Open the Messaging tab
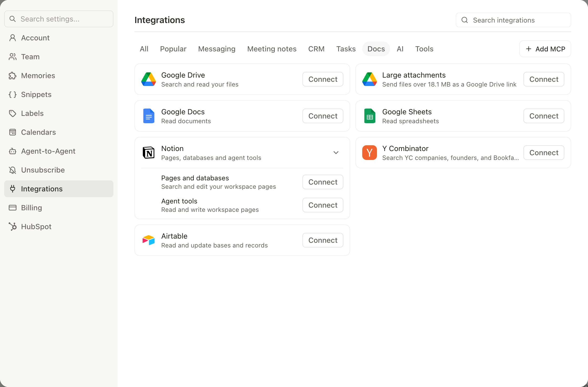 tap(217, 49)
